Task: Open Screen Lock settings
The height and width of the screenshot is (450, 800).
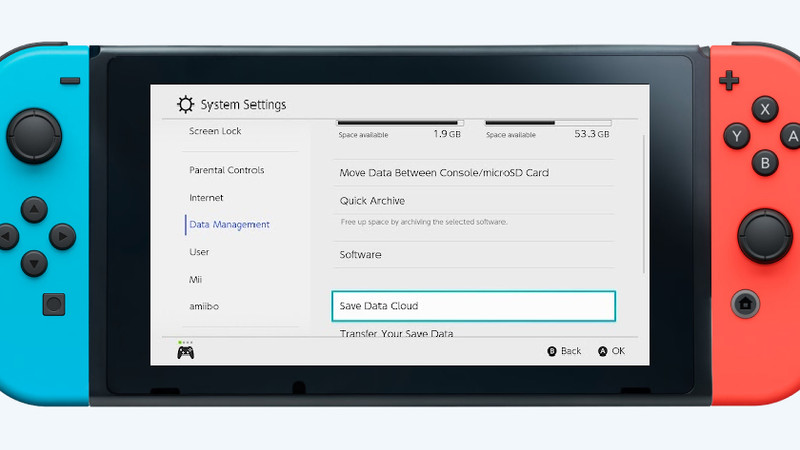Action: coord(215,131)
